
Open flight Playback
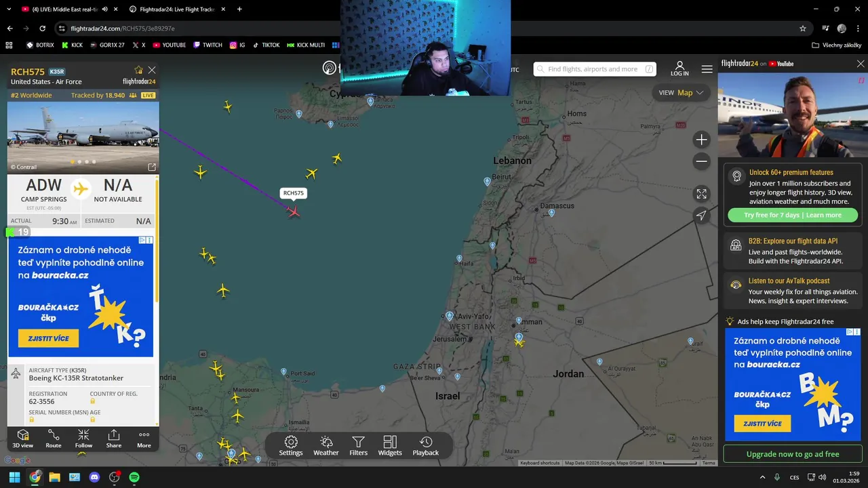click(426, 446)
